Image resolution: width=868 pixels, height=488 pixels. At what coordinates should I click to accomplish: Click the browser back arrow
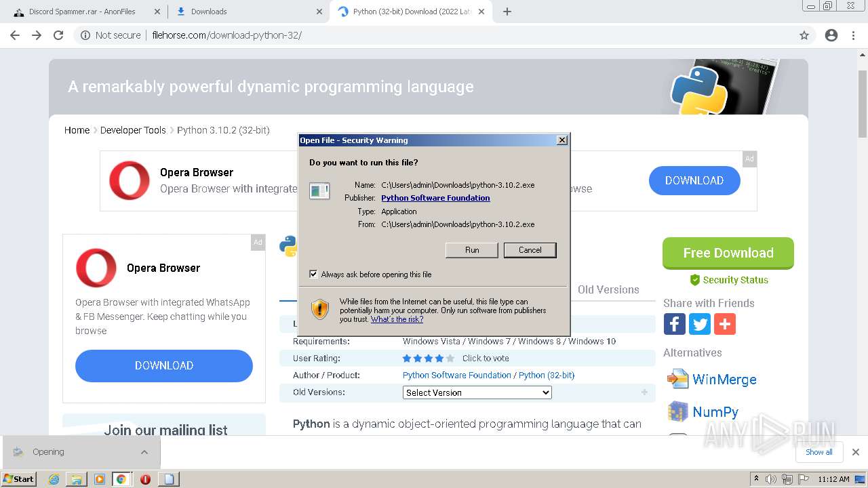(x=15, y=35)
